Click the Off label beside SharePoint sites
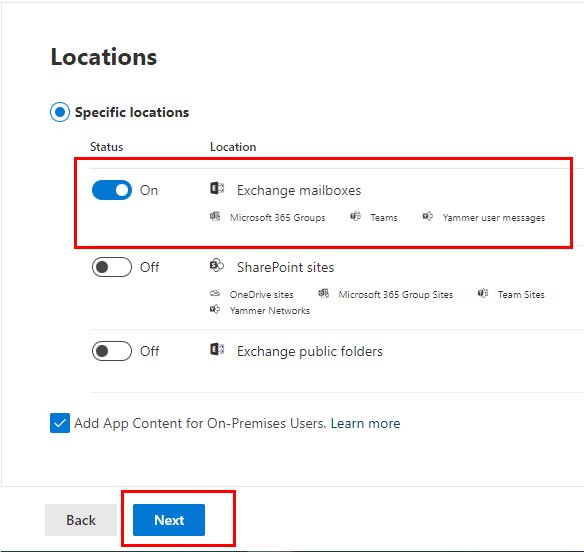Image resolution: width=584 pixels, height=552 pixels. 149,267
